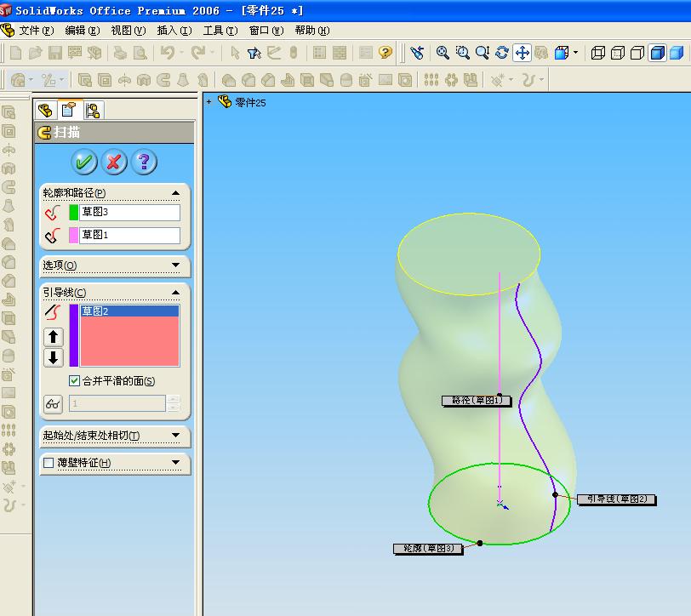Click Zoom to Area icon
Image resolution: width=691 pixels, height=616 pixels.
pyautogui.click(x=462, y=53)
